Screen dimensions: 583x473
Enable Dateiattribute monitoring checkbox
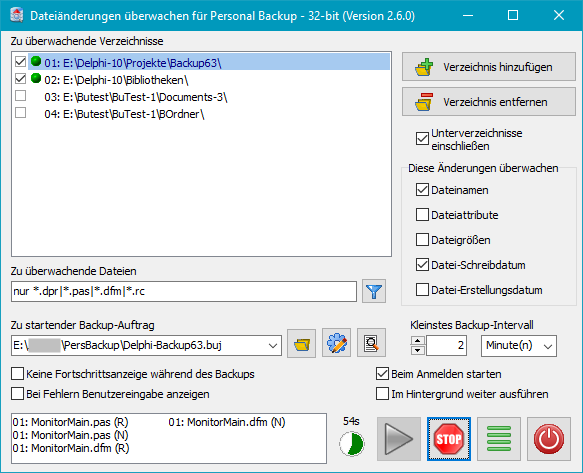tap(422, 215)
